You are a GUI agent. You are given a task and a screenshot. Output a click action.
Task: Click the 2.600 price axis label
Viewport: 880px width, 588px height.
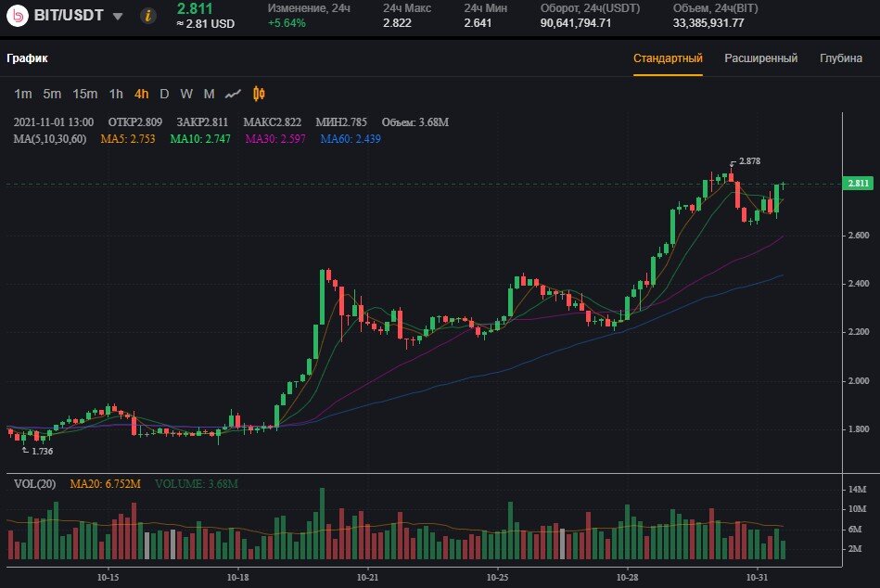[859, 235]
